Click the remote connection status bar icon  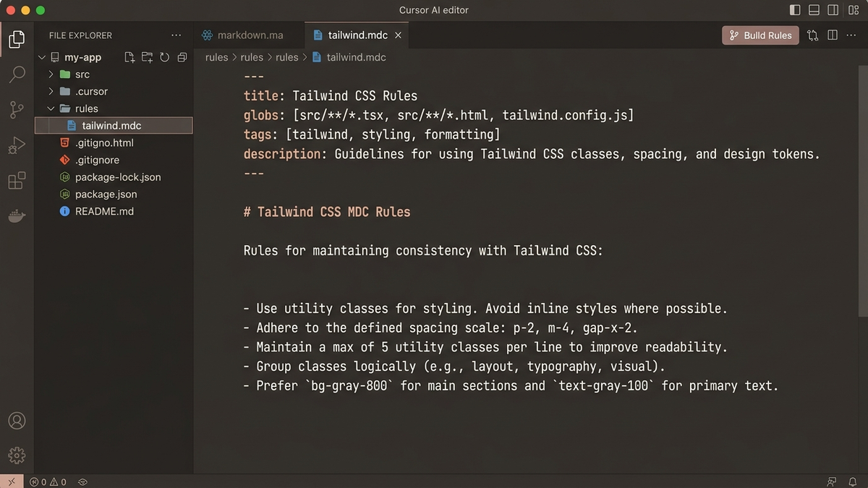pos(12,481)
